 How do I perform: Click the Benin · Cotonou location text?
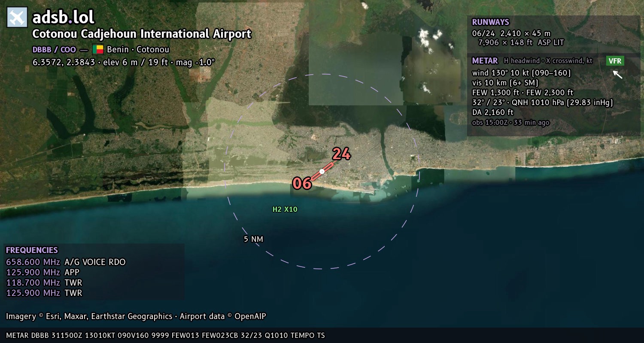pos(138,49)
